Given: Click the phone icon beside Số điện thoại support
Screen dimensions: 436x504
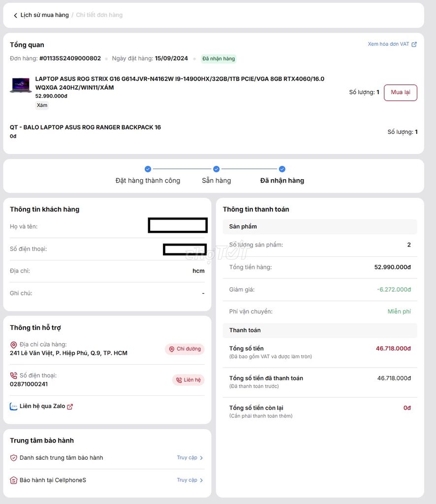Looking at the screenshot, I should pyautogui.click(x=13, y=376).
